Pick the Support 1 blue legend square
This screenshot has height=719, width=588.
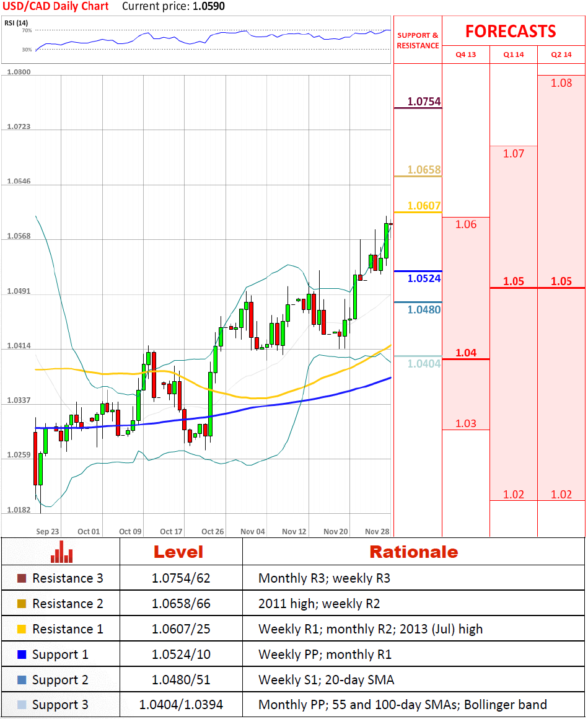(22, 655)
